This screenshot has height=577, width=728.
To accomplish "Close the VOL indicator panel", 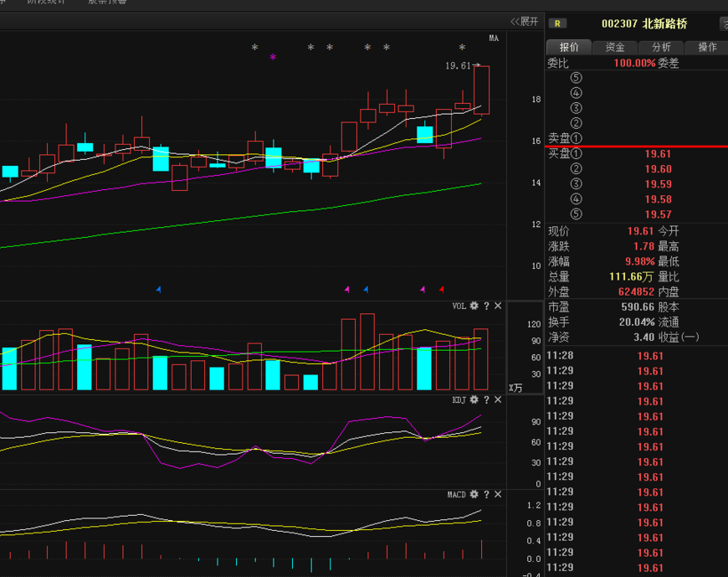I will click(498, 306).
